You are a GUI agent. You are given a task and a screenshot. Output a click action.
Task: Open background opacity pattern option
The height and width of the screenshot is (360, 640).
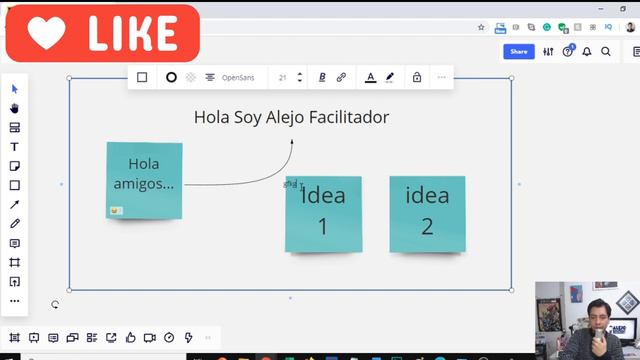[191, 77]
